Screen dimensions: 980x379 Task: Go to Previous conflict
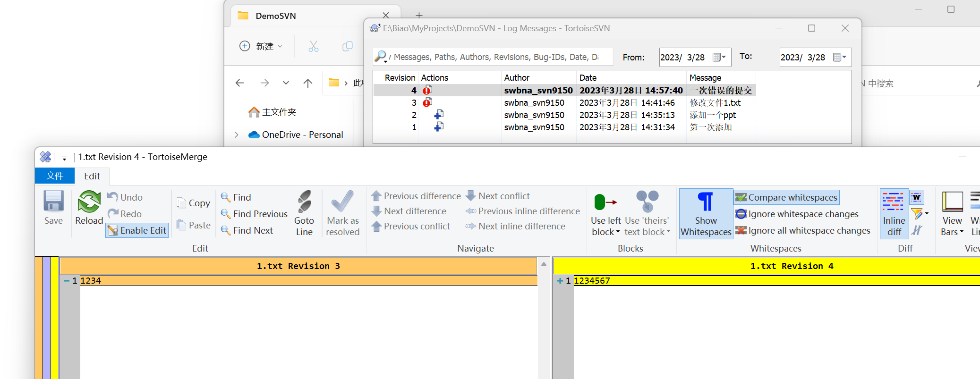point(410,226)
